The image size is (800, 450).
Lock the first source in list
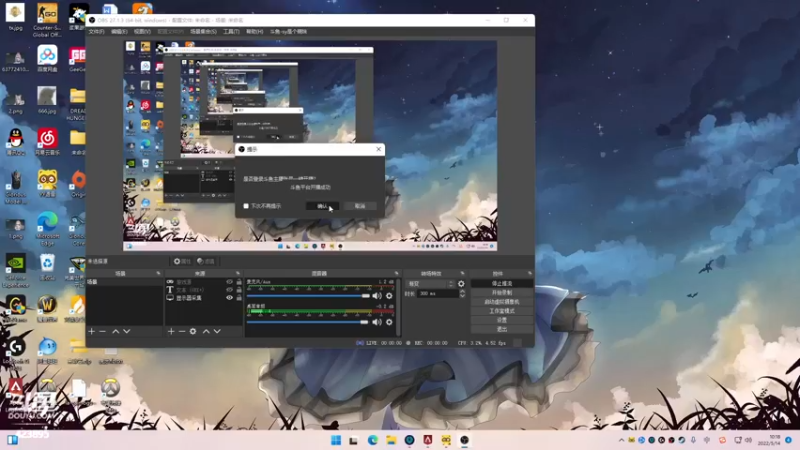[x=239, y=282]
